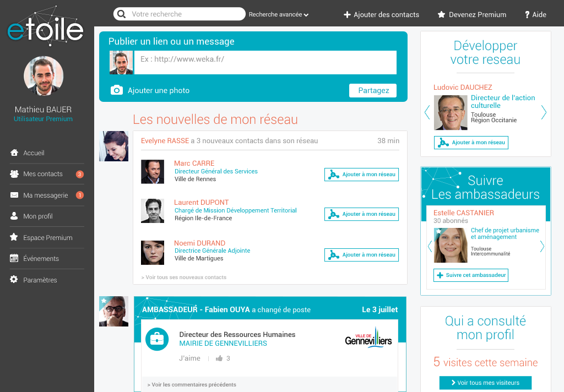Click the etoile logo

point(46,26)
